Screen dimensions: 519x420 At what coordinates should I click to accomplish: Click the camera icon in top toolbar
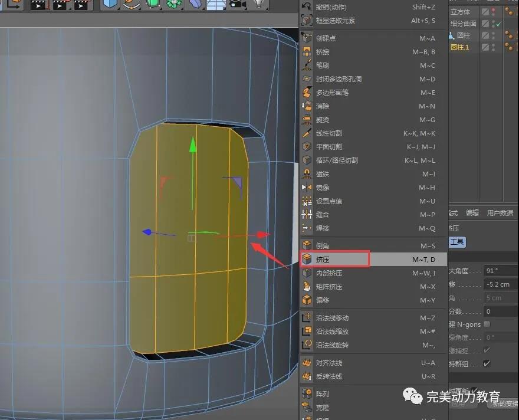[236, 4]
